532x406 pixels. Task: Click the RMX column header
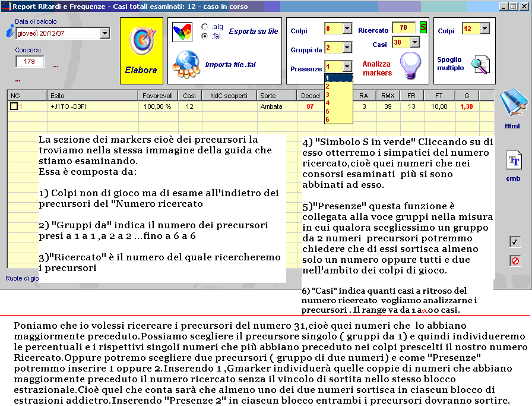388,96
